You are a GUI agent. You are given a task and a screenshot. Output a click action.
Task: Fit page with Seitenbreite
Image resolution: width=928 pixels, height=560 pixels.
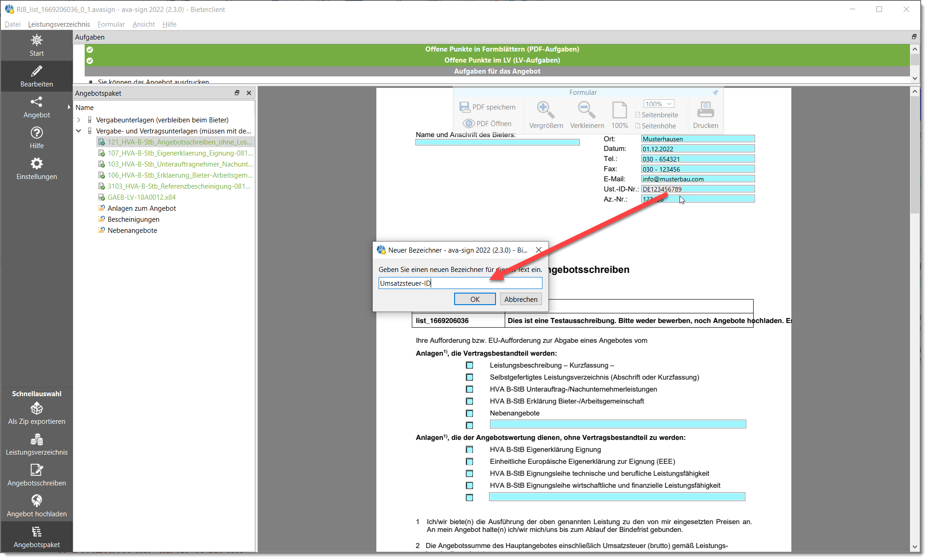coord(657,115)
